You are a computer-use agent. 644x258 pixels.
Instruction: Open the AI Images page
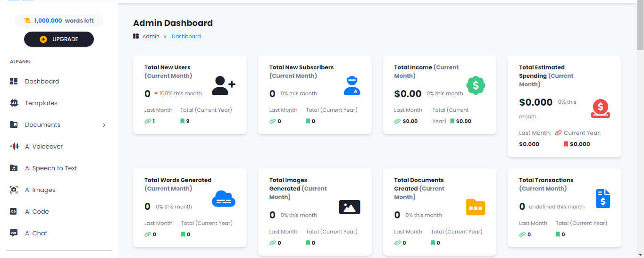40,190
